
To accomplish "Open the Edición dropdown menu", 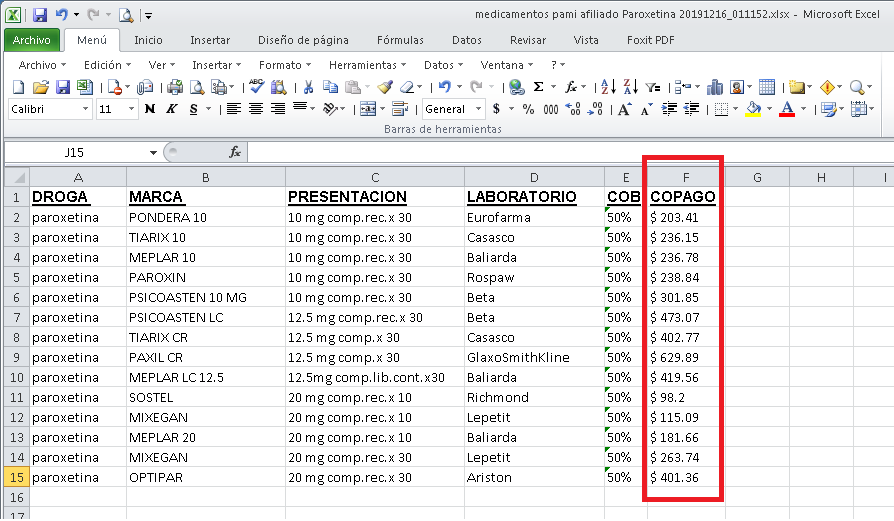I will point(107,66).
